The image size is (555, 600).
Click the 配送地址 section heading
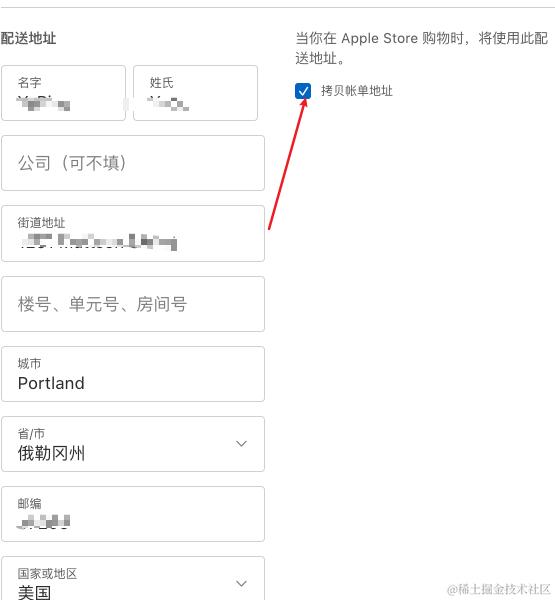tap(28, 38)
